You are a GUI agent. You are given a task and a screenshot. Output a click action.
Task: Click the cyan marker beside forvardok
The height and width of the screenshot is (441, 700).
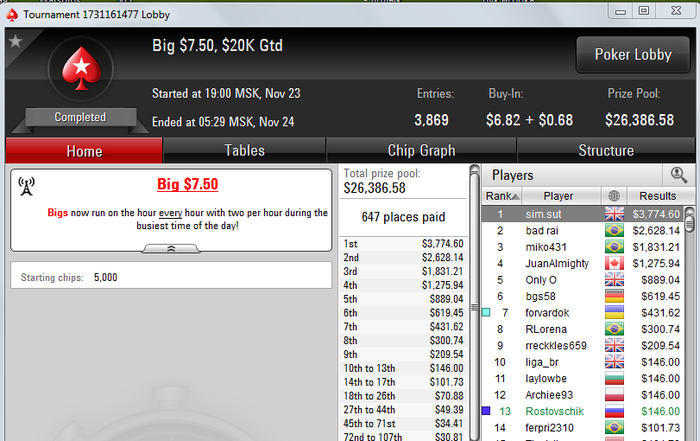[486, 312]
